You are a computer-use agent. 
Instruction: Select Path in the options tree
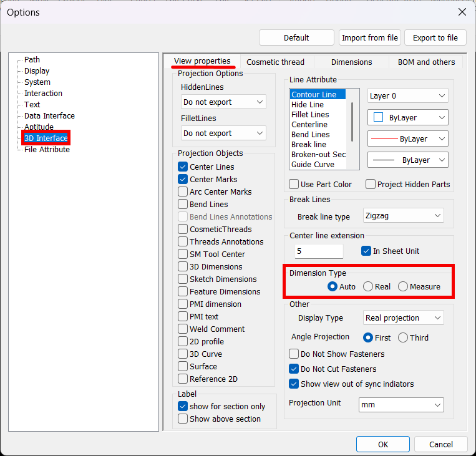pos(32,59)
